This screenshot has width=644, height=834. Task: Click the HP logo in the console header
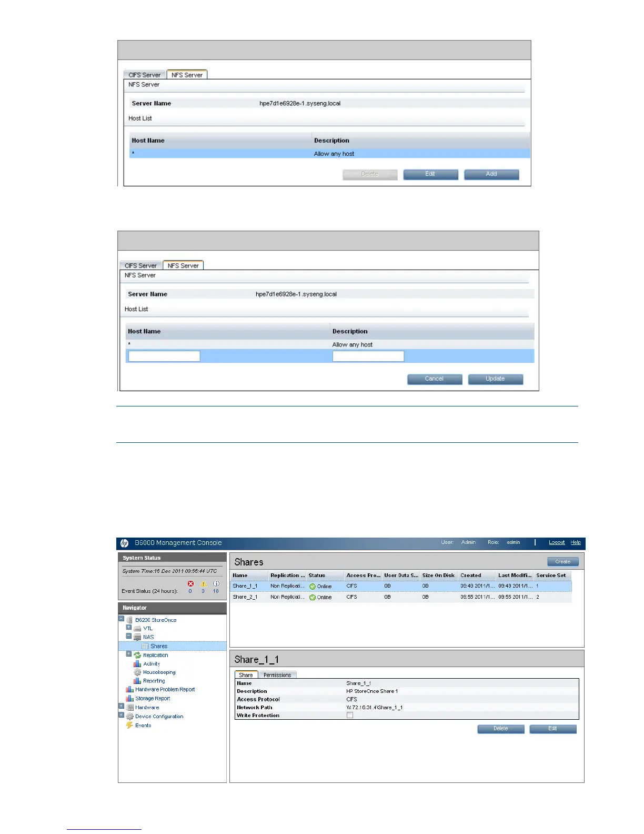(125, 543)
